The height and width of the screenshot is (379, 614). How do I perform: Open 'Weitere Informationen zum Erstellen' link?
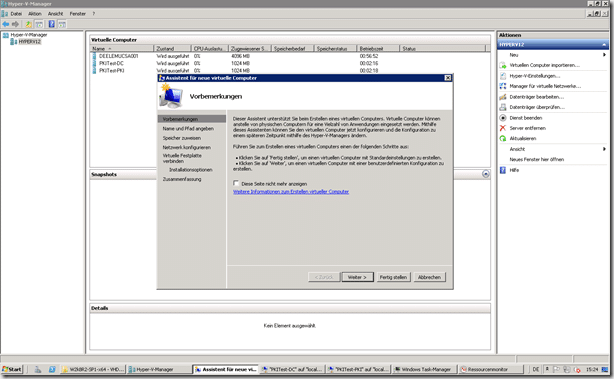pos(291,192)
